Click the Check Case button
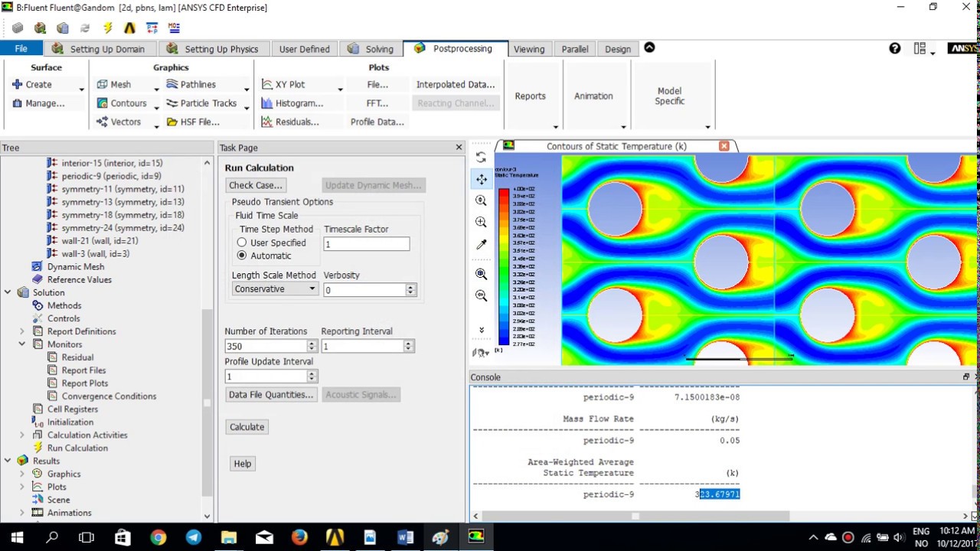Image resolution: width=980 pixels, height=551 pixels. click(256, 185)
